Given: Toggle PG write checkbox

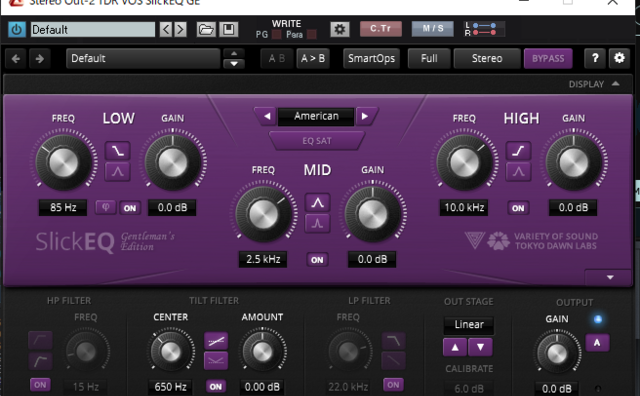Looking at the screenshot, I should click(276, 35).
